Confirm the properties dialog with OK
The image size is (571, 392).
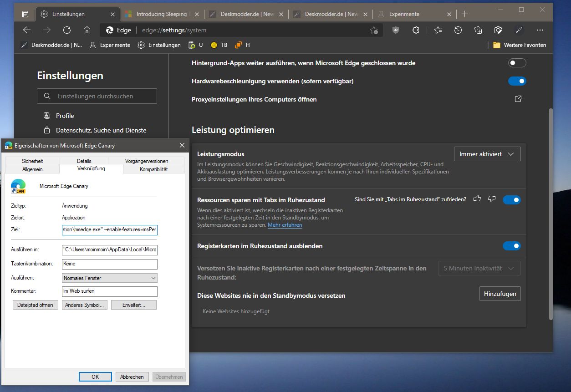[95, 377]
